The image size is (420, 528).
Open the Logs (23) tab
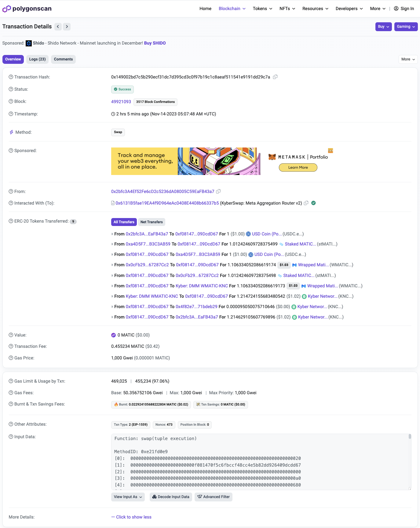coord(37,59)
